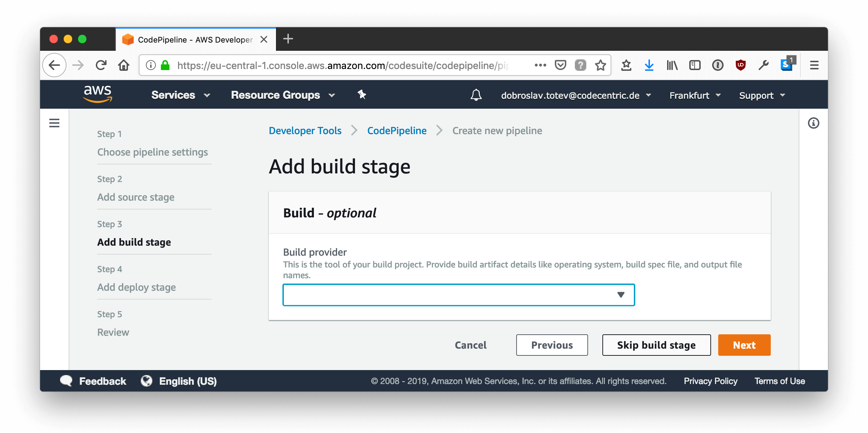This screenshot has height=433, width=868.
Task: Click the pin shortcuts icon
Action: point(362,95)
